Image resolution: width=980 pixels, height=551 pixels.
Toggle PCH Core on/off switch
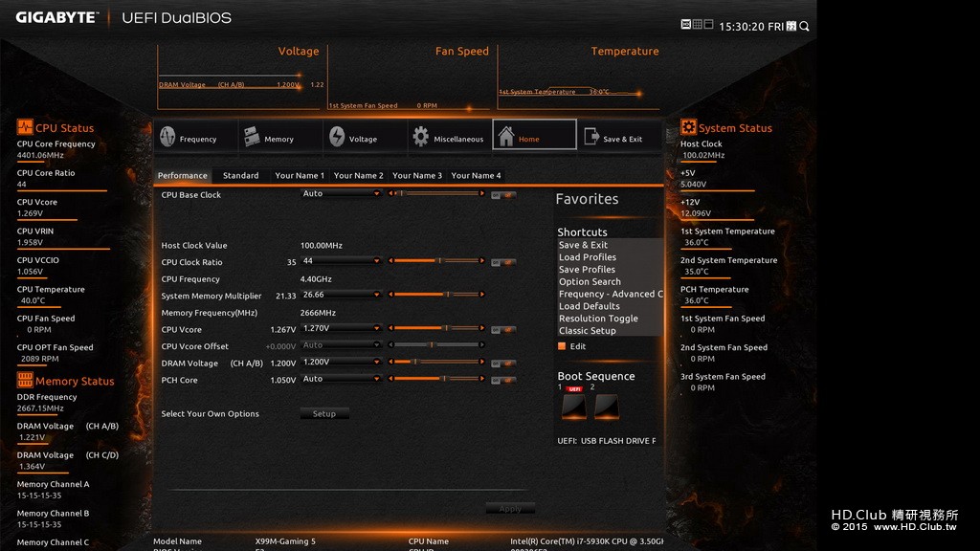coord(503,381)
